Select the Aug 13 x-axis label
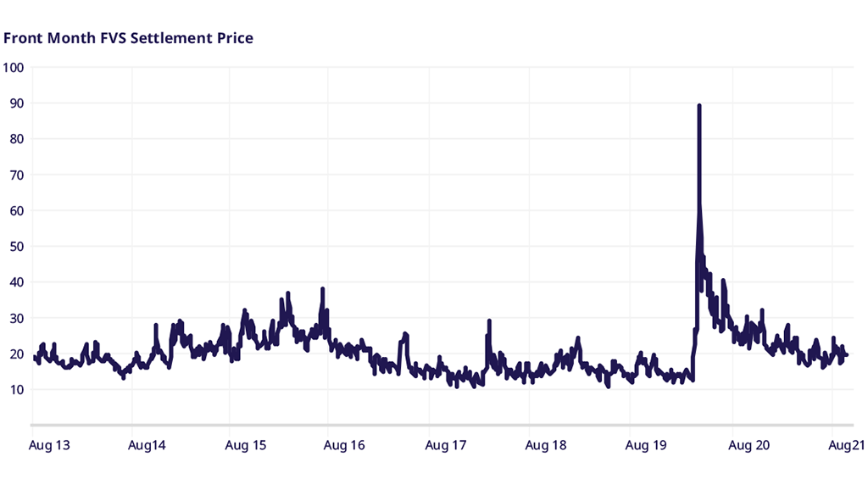The image size is (868, 479). click(x=48, y=444)
